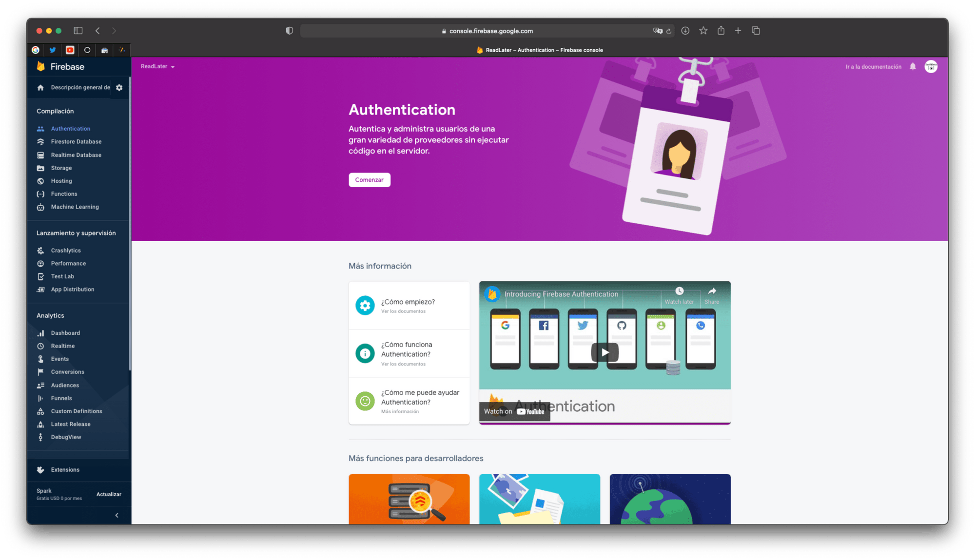Viewport: 975px width, 560px height.
Task: Bookmark page with the star icon
Action: tap(703, 31)
